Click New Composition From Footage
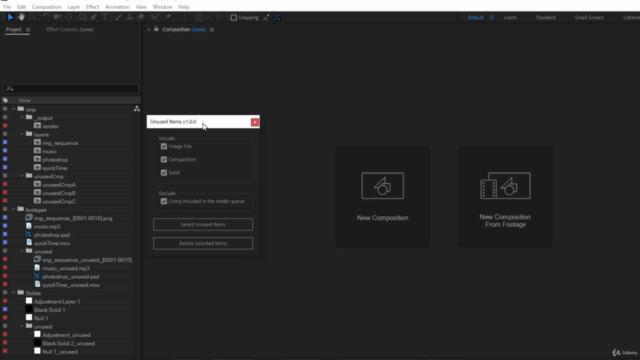 505,197
